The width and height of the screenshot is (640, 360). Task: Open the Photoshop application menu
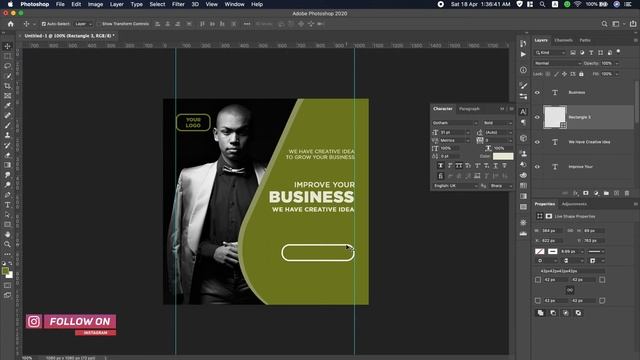point(35,4)
